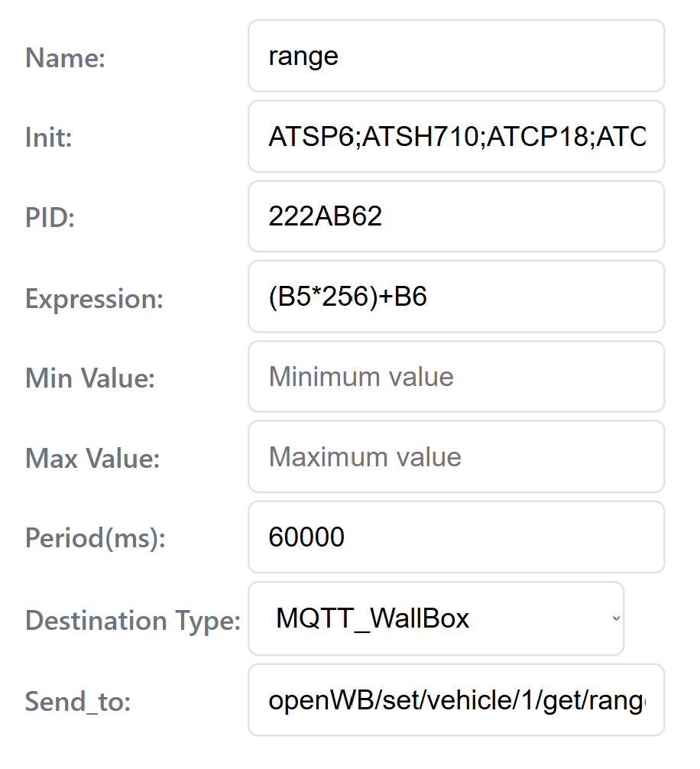Screen dimensions: 700x769
Task: Click the "Min Value:" label
Action: pos(90,378)
